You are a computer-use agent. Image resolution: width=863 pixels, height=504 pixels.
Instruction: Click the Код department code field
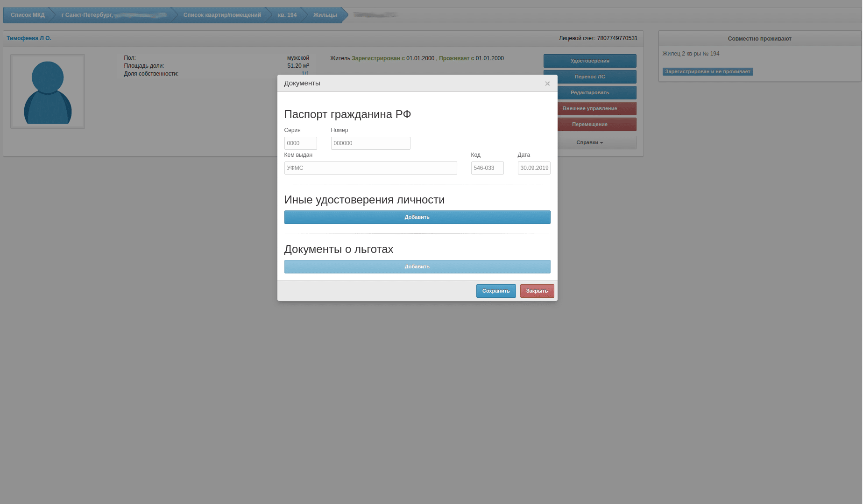487,168
